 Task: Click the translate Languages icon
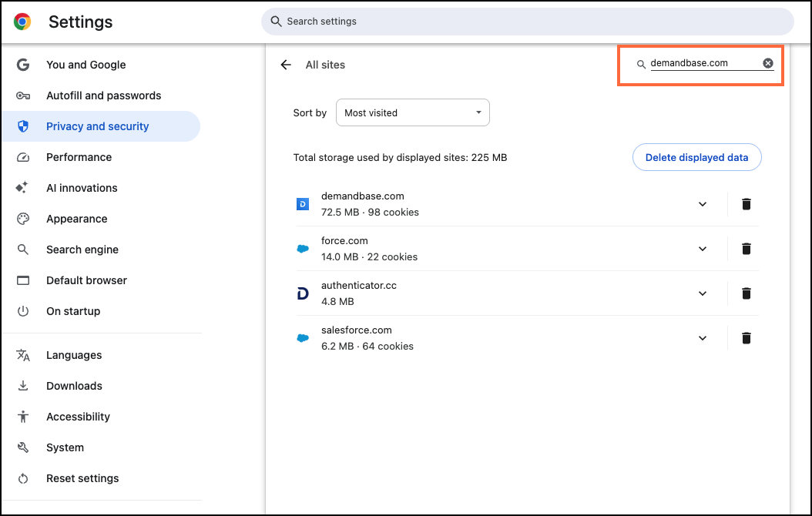click(23, 355)
